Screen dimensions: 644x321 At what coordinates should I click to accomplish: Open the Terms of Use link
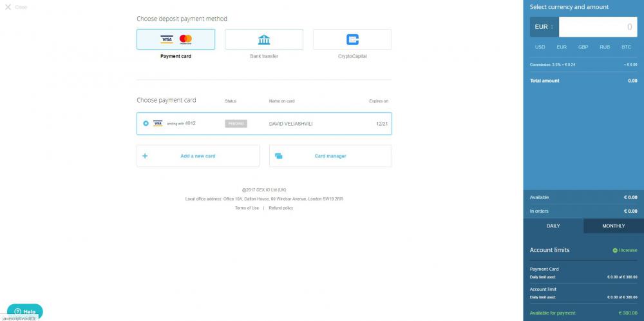(x=247, y=208)
